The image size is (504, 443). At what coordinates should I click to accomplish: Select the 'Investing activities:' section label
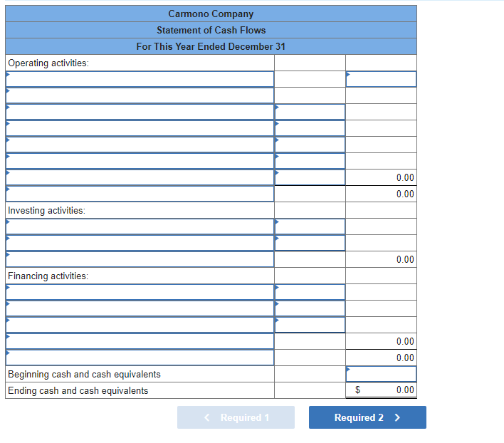pyautogui.click(x=46, y=211)
